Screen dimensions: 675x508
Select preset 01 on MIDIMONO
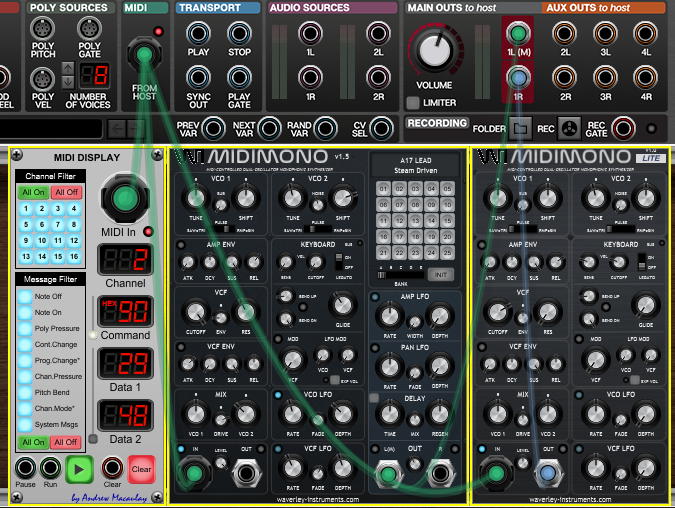pos(383,189)
